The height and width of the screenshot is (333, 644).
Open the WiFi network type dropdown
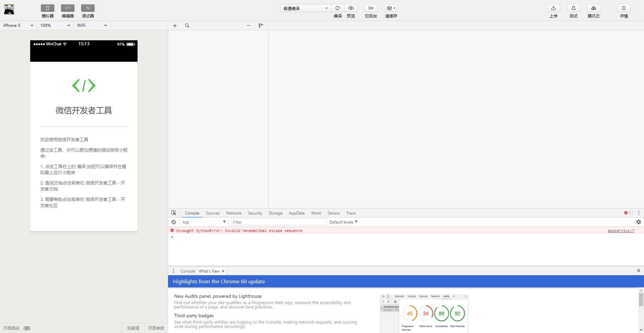click(92, 26)
